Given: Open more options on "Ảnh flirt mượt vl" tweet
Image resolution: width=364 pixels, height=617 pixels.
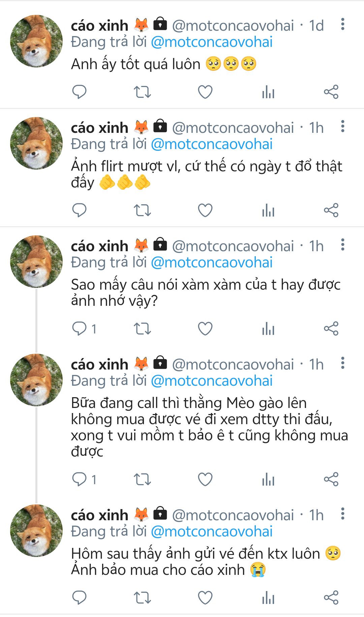Looking at the screenshot, I should coord(342,126).
